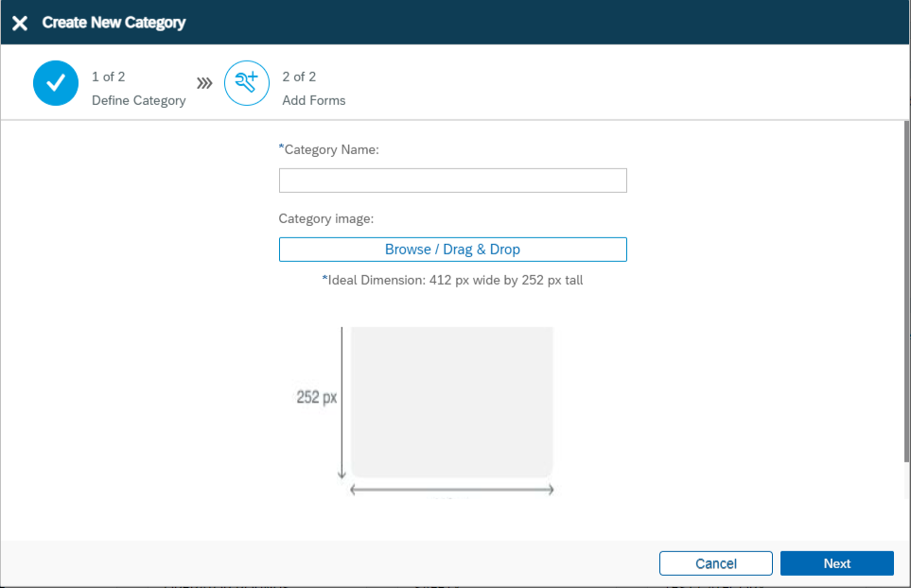Image resolution: width=911 pixels, height=588 pixels.
Task: Open the Browse / Drag & Drop uploader
Action: coord(452,250)
